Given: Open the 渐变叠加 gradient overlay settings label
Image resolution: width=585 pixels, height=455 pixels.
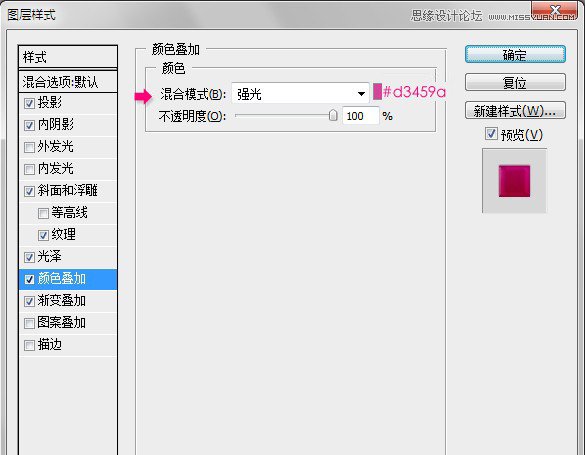Looking at the screenshot, I should 62,300.
